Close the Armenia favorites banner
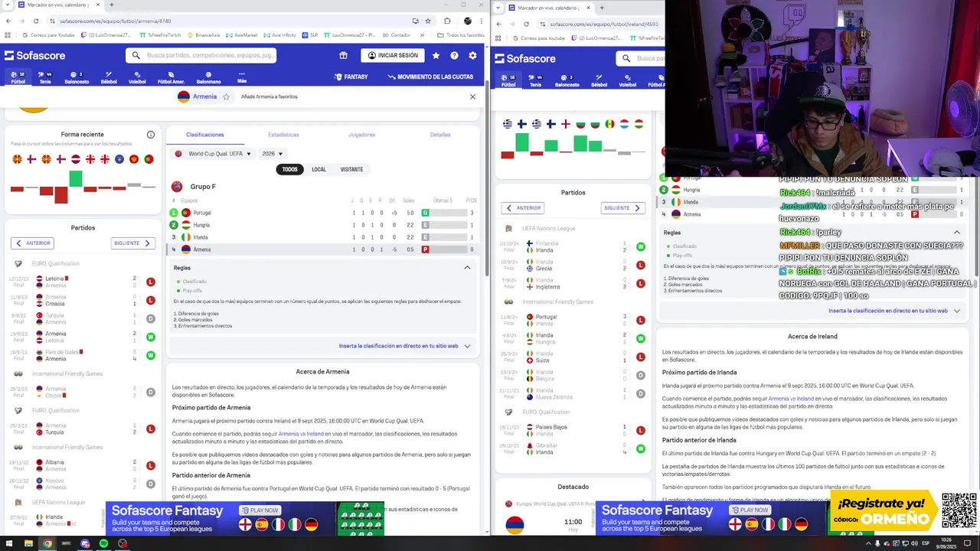Screen dimensions: 980x551 [472, 96]
